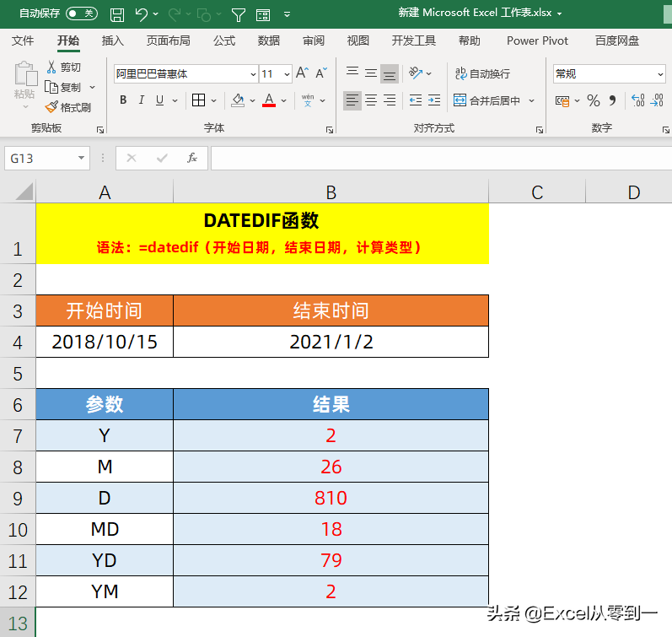Switch to the 页面布局 tab
Screen dimensions: 672x637
(168, 40)
